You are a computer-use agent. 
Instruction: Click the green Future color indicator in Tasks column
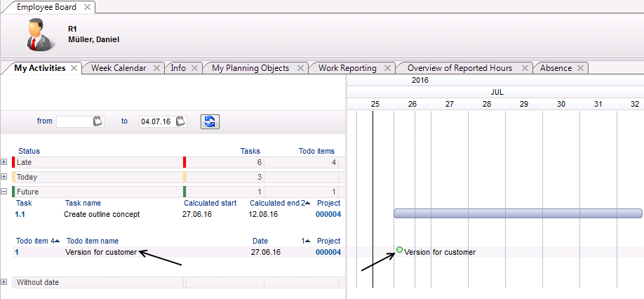click(x=185, y=192)
